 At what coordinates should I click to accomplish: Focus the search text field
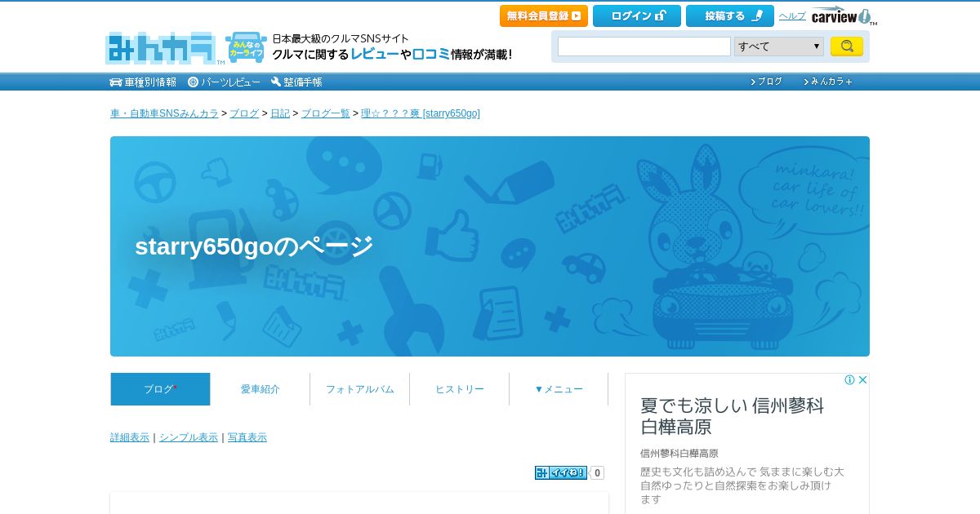(x=644, y=47)
